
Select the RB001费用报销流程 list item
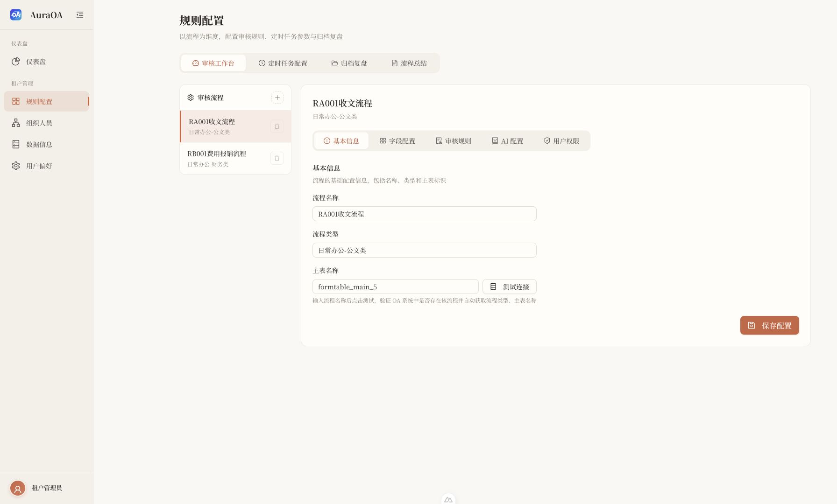pyautogui.click(x=235, y=158)
